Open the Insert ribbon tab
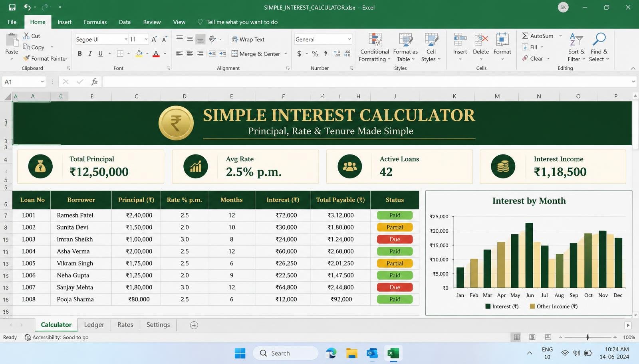This screenshot has height=364, width=639. pos(64,22)
